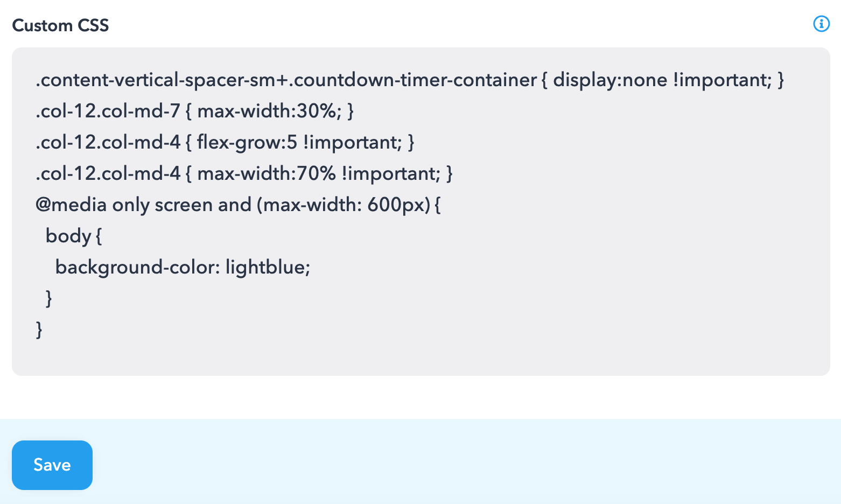
Task: Click the @media keyword in the CSS
Action: 71,205
